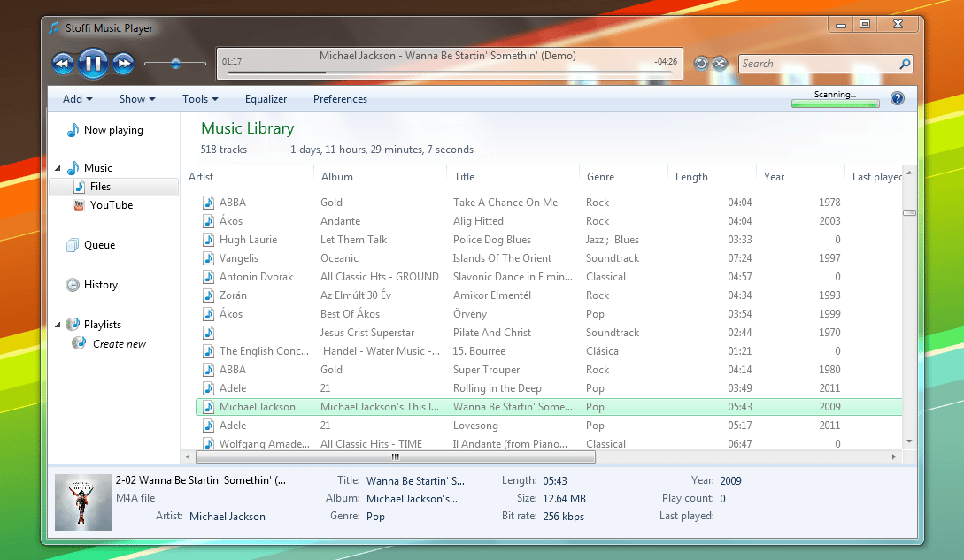The image size is (964, 560).
Task: Seek within the track progress bar
Action: coord(450,73)
